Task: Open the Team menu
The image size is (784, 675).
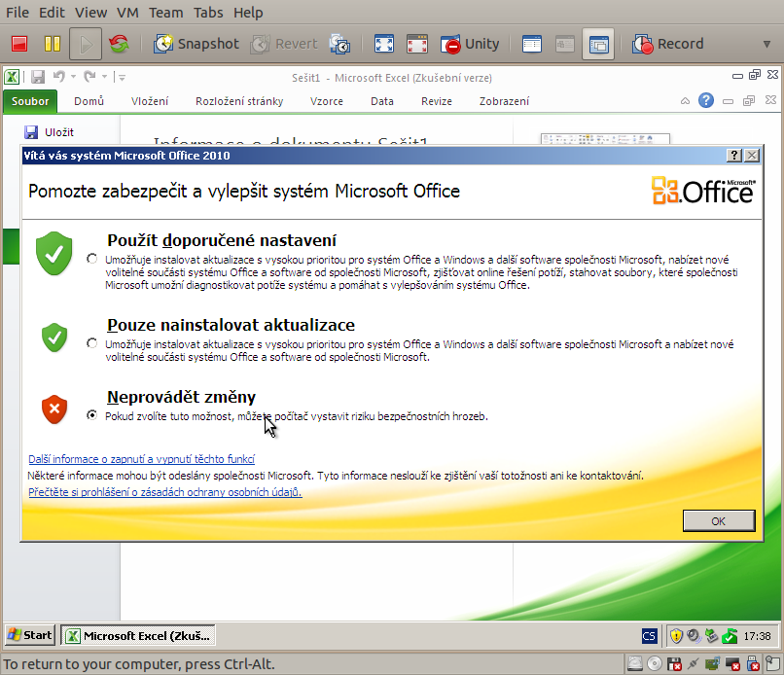Action: pos(166,12)
